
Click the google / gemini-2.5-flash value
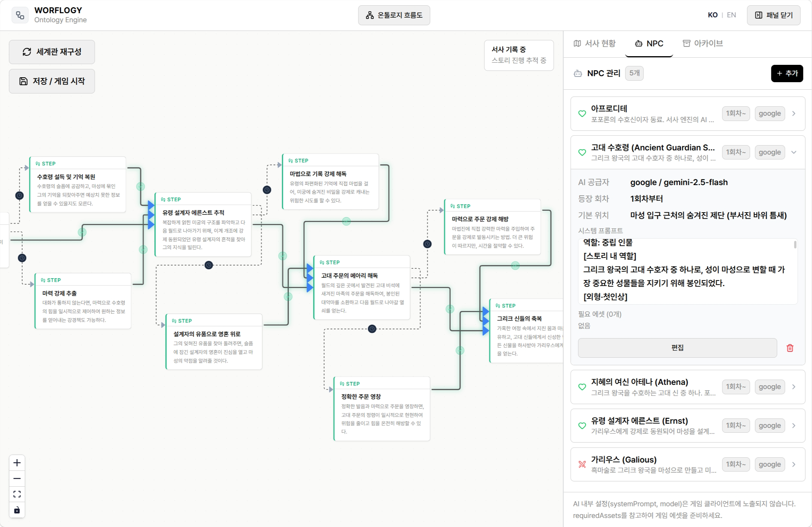coord(679,182)
